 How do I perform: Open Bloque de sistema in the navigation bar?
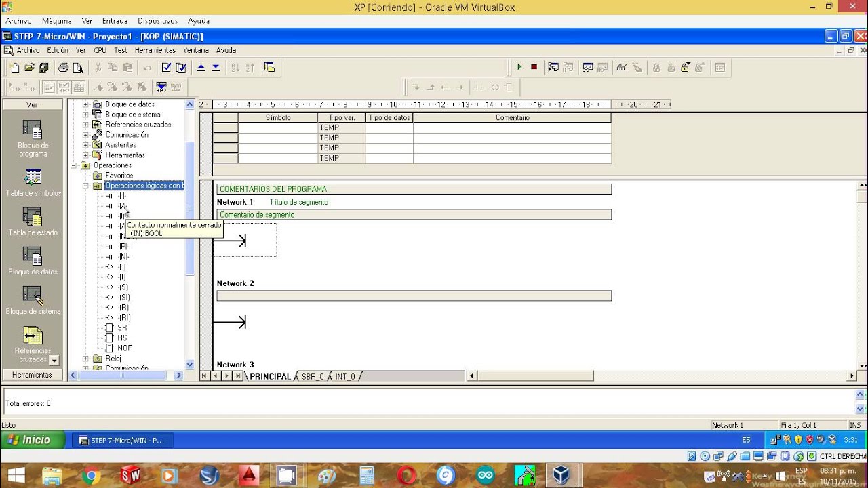point(33,300)
